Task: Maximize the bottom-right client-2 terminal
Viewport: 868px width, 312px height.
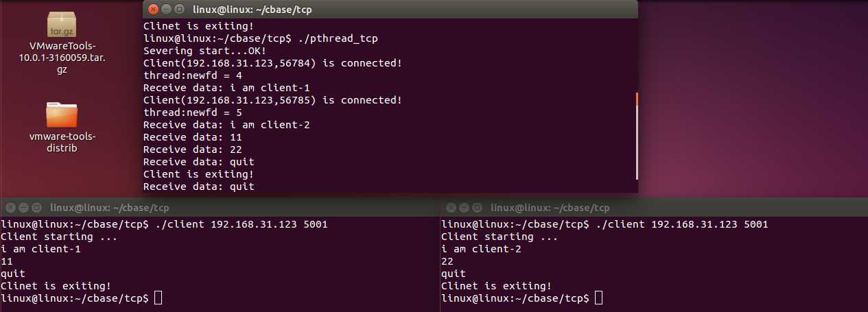Action: [476, 207]
